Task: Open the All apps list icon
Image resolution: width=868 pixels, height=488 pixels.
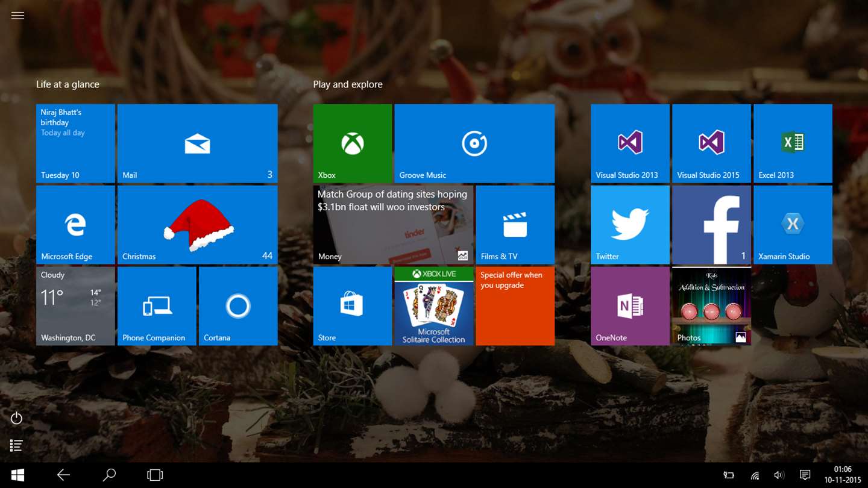Action: (17, 445)
